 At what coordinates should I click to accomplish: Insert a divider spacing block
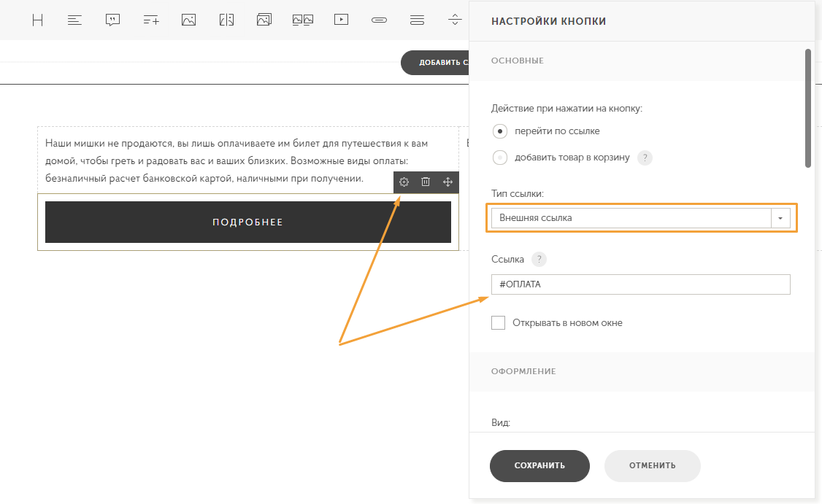pos(455,20)
